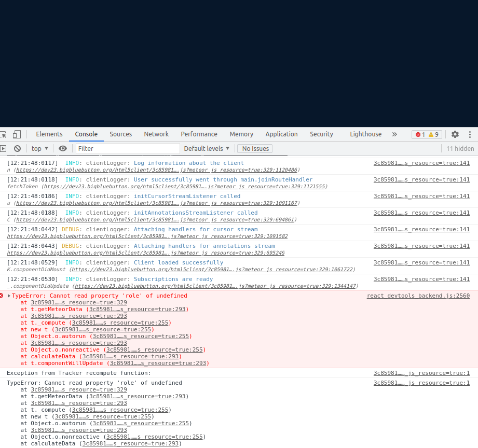Switch to the Sources tab

pyautogui.click(x=121, y=134)
